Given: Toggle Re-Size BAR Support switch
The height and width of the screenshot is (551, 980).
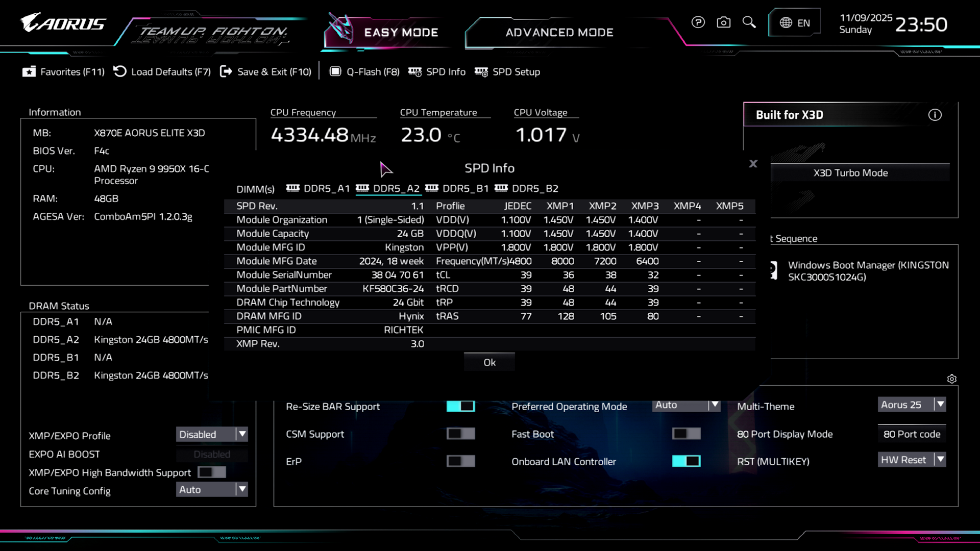Looking at the screenshot, I should 460,406.
